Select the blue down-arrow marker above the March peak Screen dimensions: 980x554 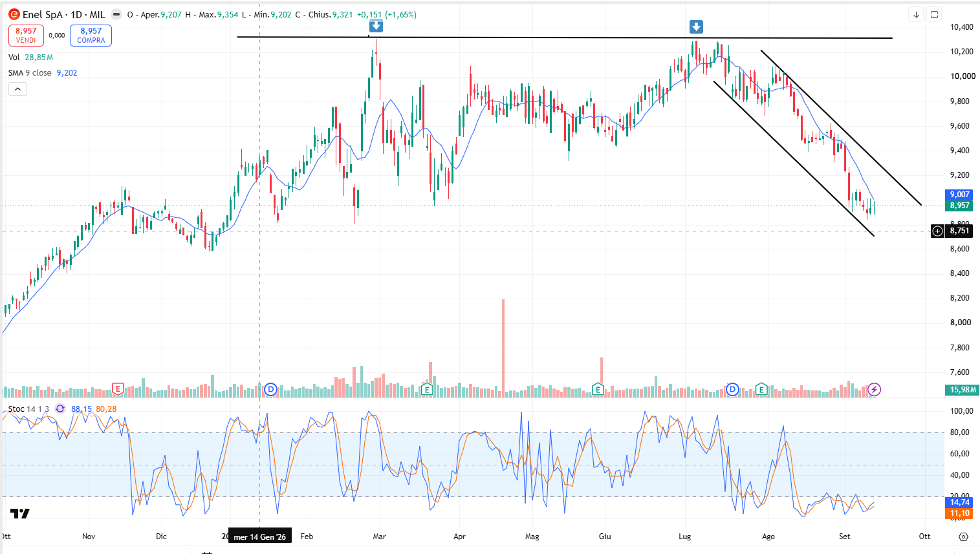coord(376,26)
